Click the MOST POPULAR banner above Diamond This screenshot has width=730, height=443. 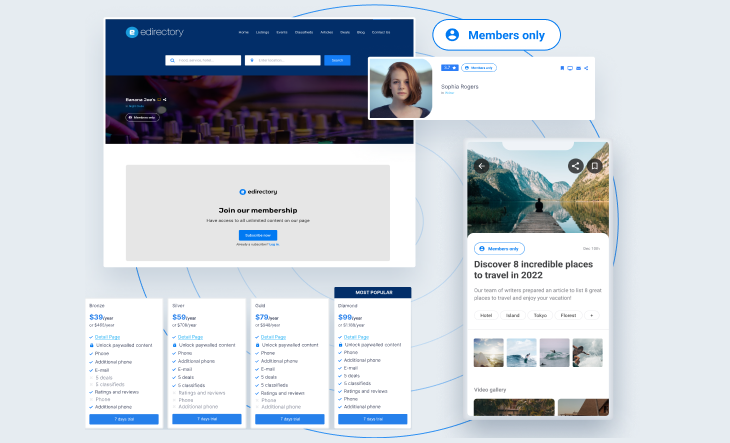[373, 292]
